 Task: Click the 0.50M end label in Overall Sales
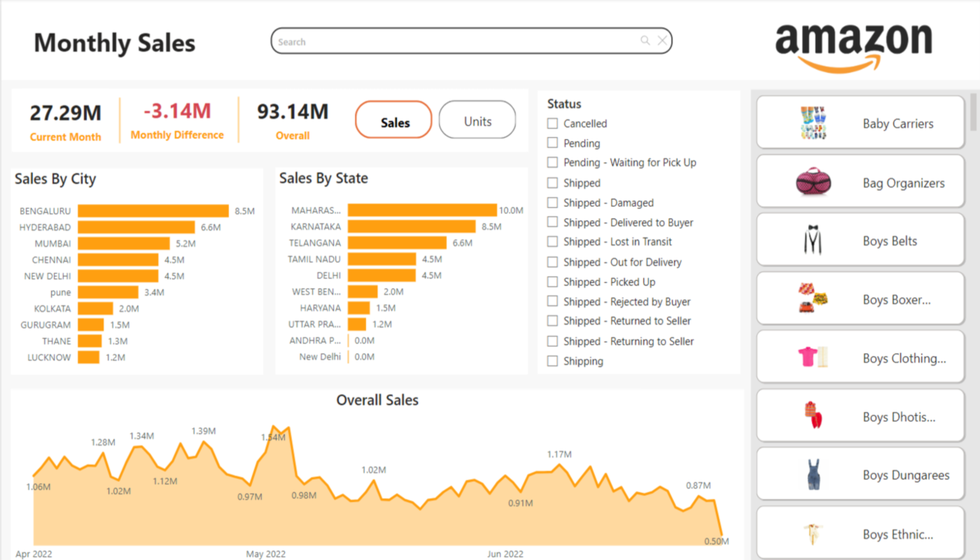tap(716, 541)
